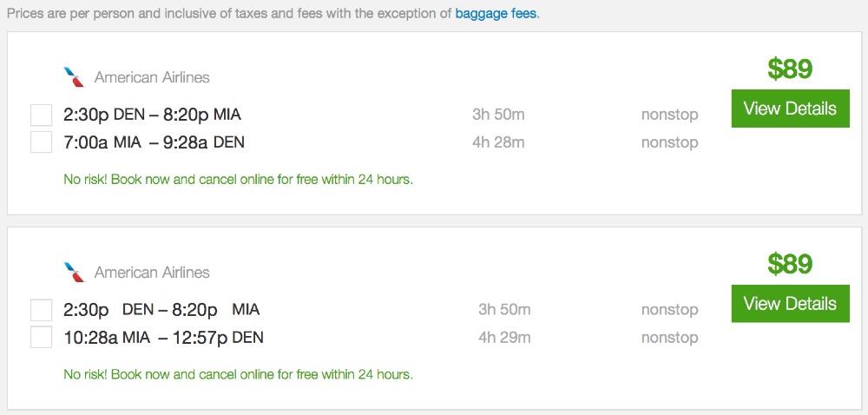Click the American Airlines name in the first card

152,77
